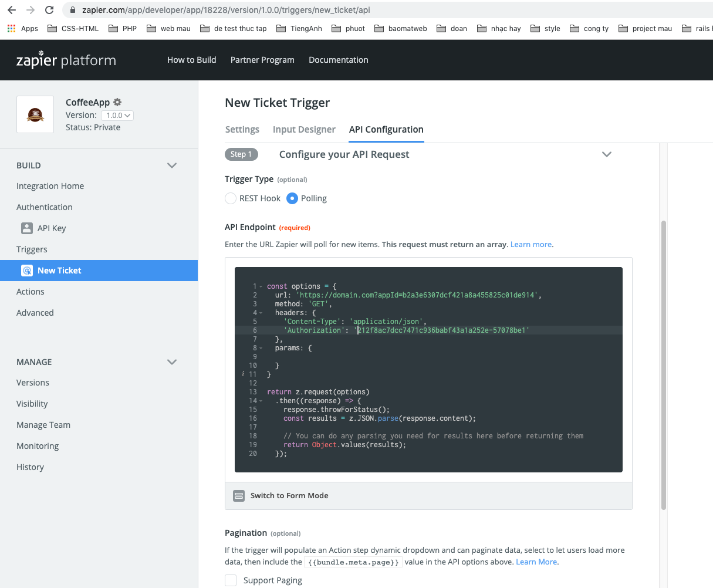Viewport: 713px width, 588px height.
Task: Click the New Ticket trigger icon
Action: tap(27, 271)
